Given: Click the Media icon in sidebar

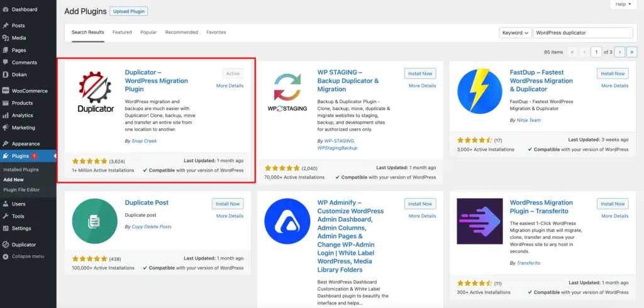Looking at the screenshot, I should pos(5,38).
